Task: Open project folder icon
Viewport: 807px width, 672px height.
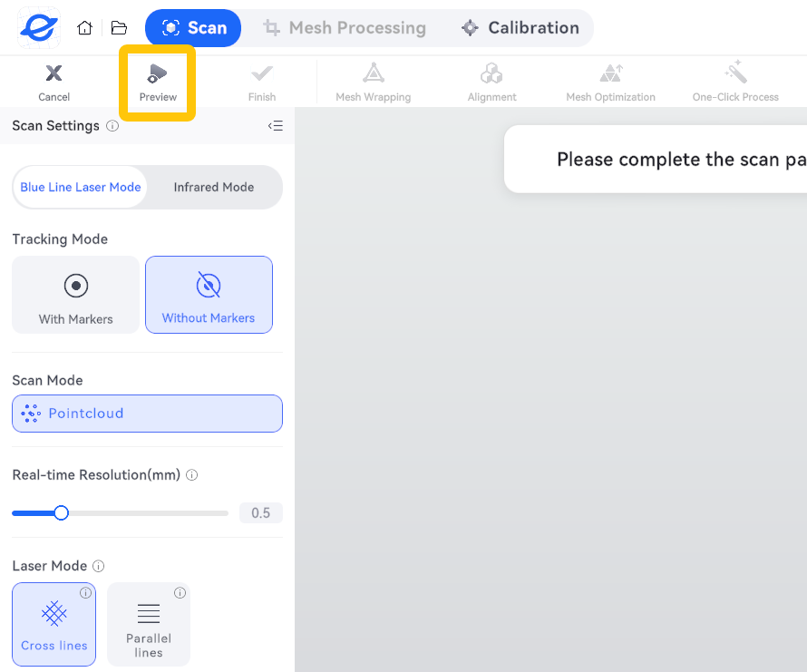Action: [x=119, y=28]
